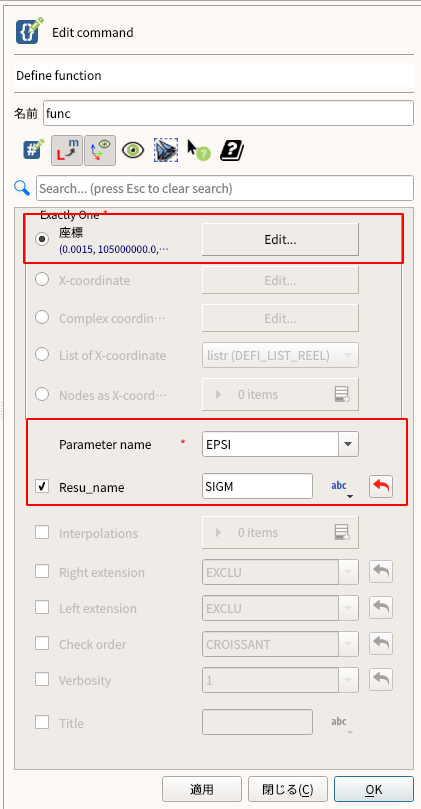Image resolution: width=421 pixels, height=809 pixels.
Task: Toggle the red L with m toolbar button
Action: tap(67, 150)
